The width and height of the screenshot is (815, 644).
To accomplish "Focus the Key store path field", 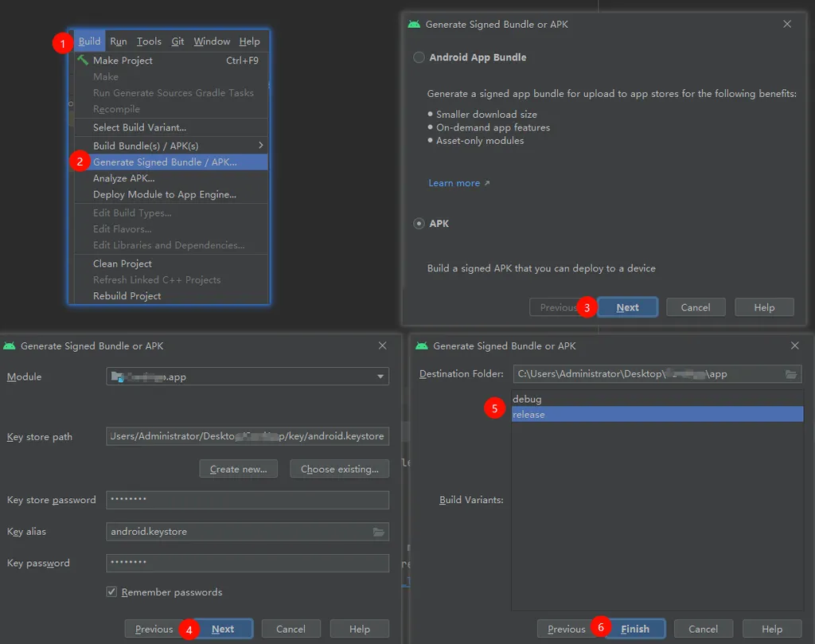I will coord(248,436).
